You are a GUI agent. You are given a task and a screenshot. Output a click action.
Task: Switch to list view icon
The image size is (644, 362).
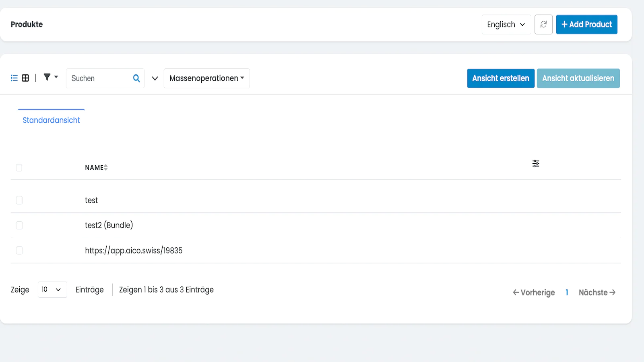pos(14,78)
